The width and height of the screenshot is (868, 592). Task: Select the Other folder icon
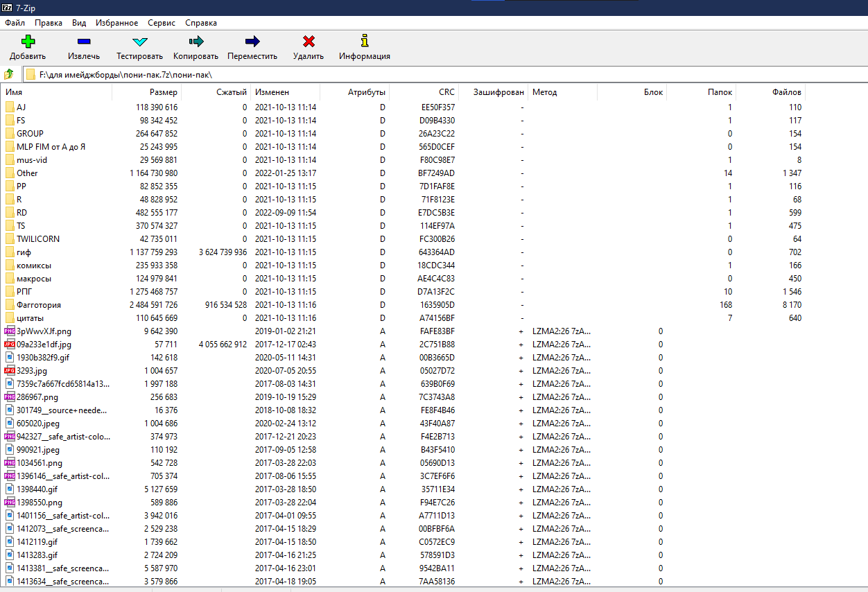pos(10,173)
